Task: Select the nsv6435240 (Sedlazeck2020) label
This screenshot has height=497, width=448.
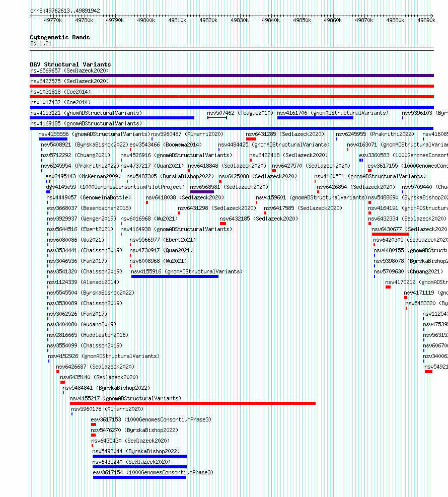Action: [131, 462]
